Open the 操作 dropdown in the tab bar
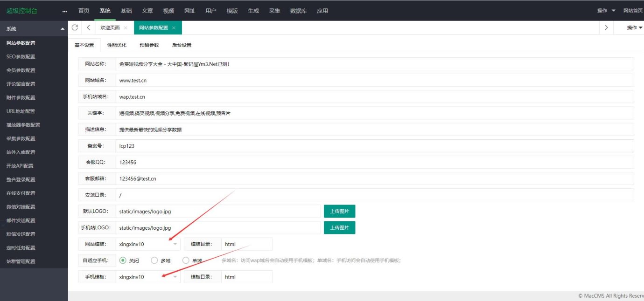Screen dimensions: 644x301 pyautogui.click(x=634, y=27)
